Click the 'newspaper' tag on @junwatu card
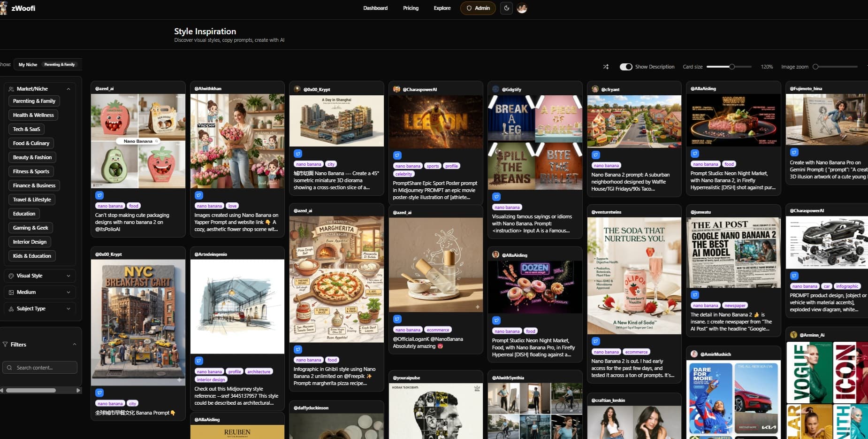Viewport: 868px width, 439px height. point(735,305)
